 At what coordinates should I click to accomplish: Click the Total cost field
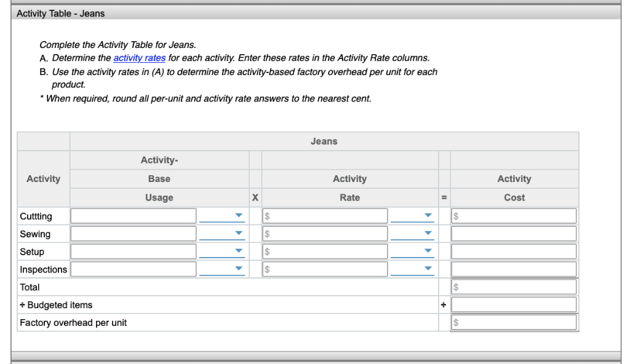pos(514,286)
